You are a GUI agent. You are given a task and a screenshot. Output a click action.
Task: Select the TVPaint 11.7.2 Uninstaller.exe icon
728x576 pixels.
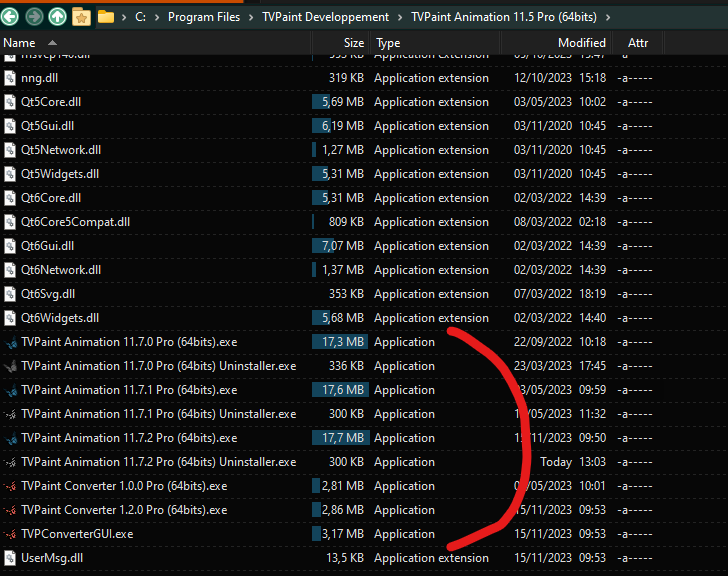10,462
